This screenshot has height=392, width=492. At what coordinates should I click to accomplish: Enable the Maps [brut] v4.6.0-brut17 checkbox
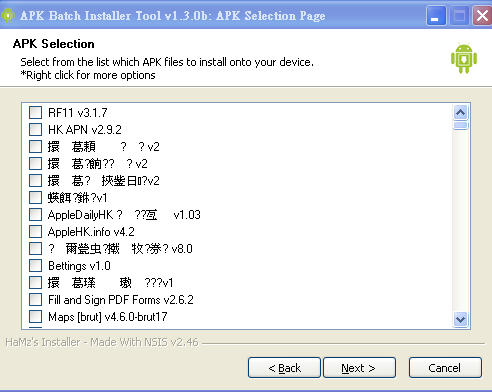point(35,317)
